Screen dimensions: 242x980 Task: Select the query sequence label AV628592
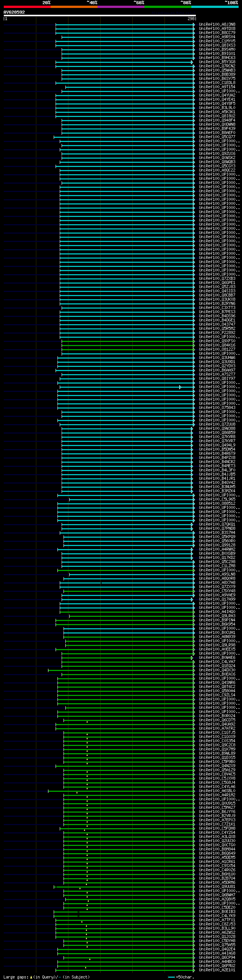coord(14,12)
